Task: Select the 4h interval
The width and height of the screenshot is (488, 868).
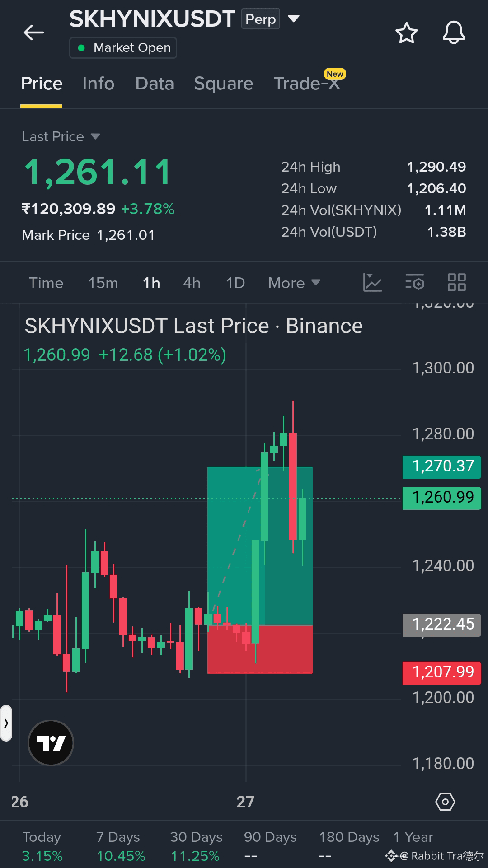Action: pos(192,283)
